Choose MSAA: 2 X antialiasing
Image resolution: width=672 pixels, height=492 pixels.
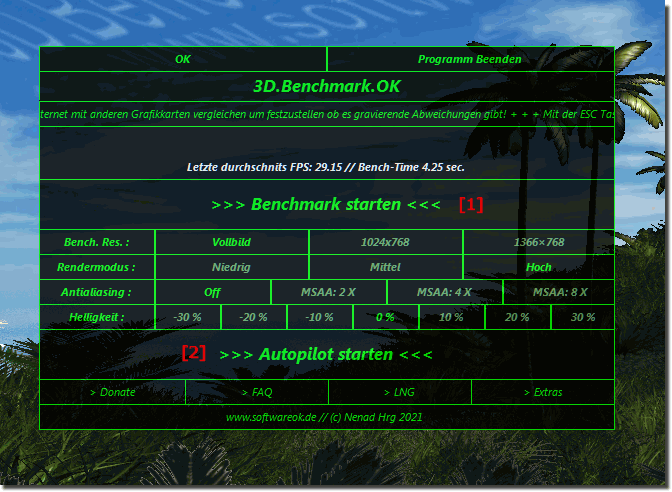point(329,292)
